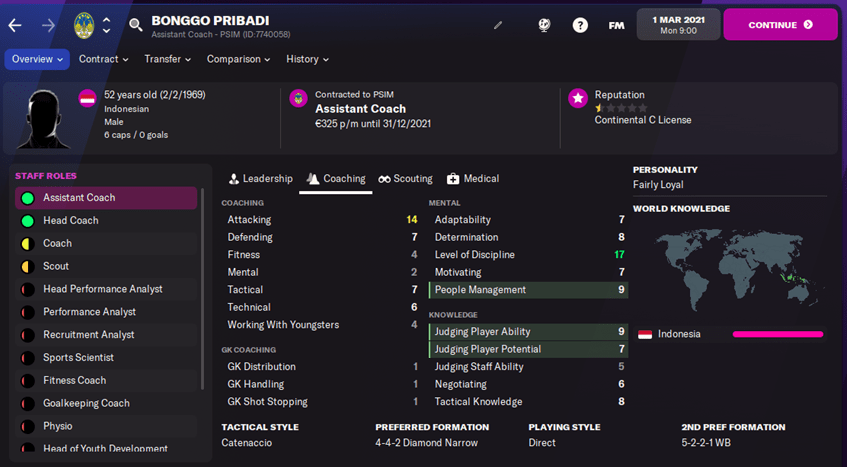847x467 pixels.
Task: Click the pencil edit icon
Action: pos(499,25)
